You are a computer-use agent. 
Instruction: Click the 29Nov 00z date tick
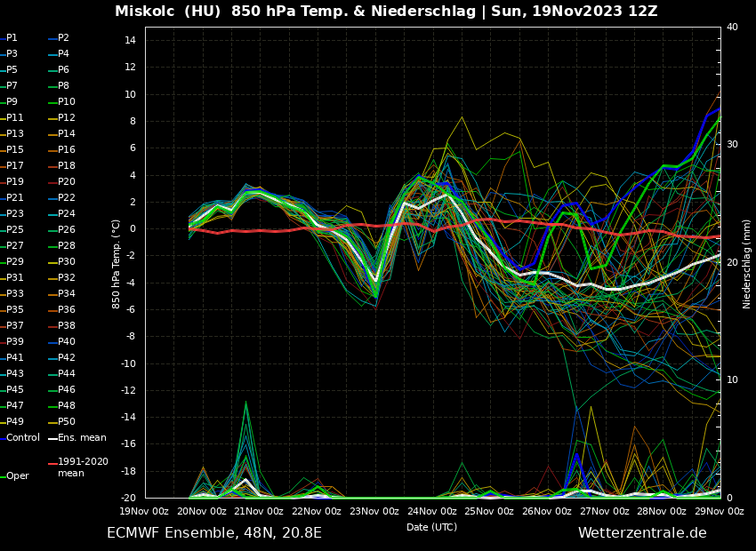(719, 511)
